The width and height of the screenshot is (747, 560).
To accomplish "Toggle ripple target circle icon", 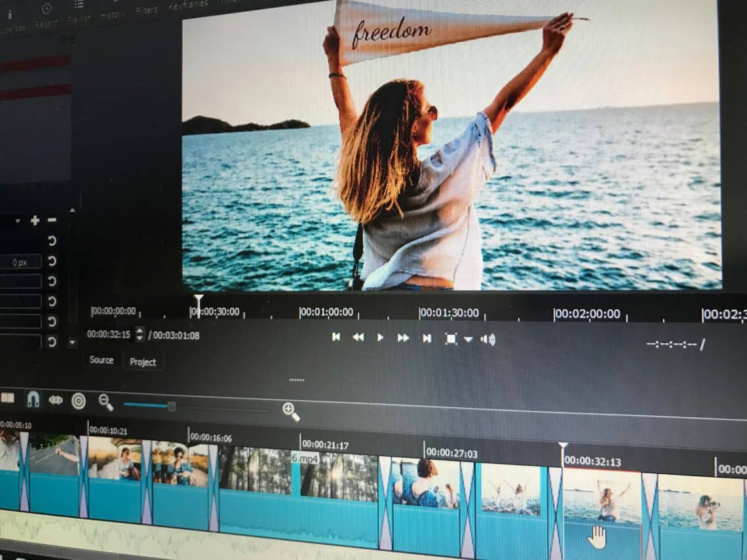I will coord(79,401).
